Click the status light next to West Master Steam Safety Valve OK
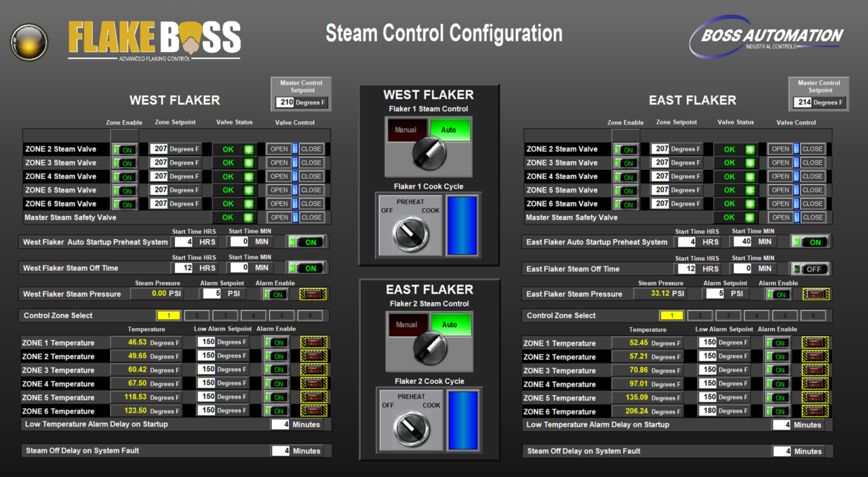Screen dimensions: 868x477 click(248, 217)
